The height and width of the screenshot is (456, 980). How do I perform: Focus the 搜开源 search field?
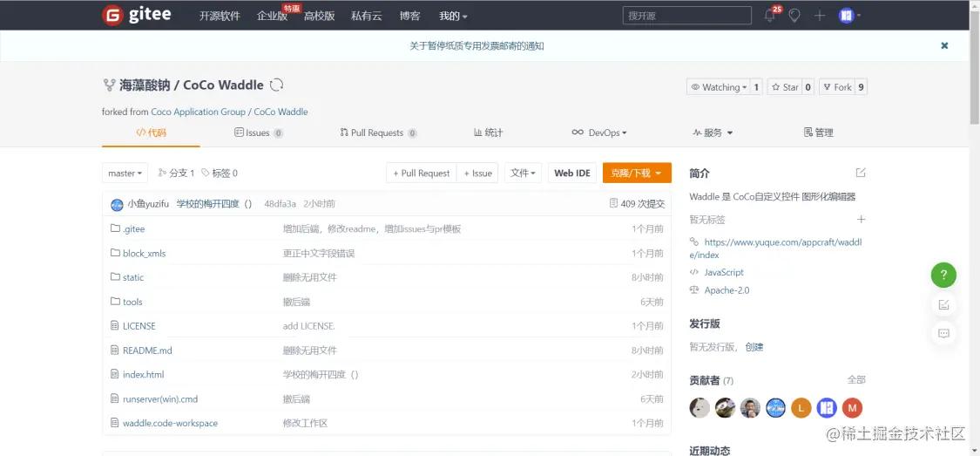[x=687, y=16]
